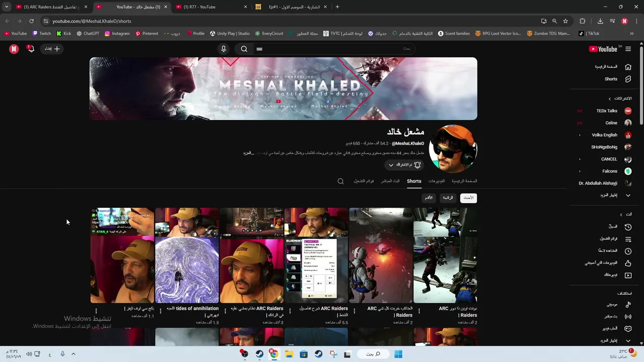
Task: Open a new browser tab
Action: tap(337, 7)
